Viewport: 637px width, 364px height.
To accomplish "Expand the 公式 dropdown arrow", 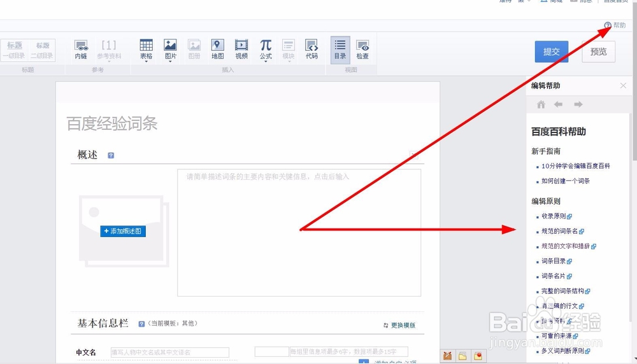I will [x=266, y=61].
